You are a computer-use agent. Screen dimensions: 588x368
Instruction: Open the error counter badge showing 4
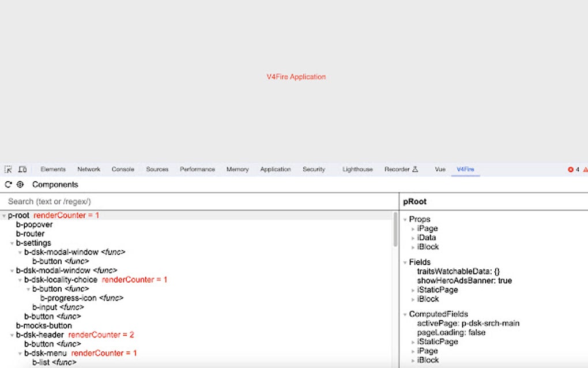point(574,169)
